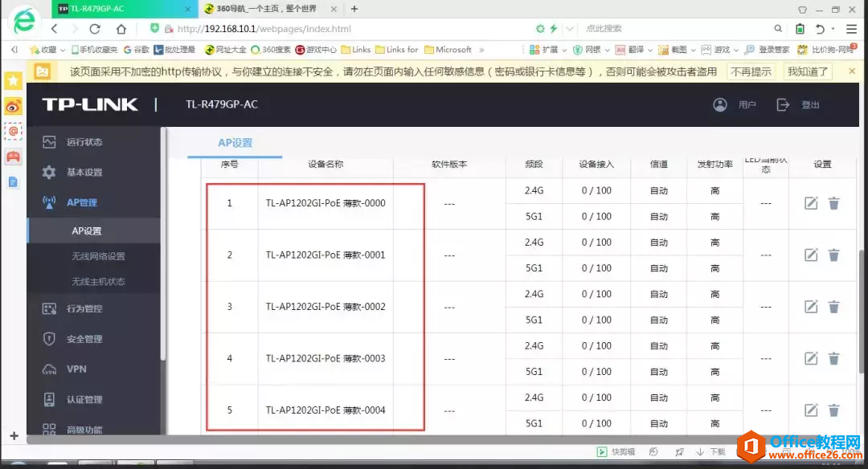Edit the TL-AP1202GI-PoE 薄款-0003 entry

click(x=811, y=358)
